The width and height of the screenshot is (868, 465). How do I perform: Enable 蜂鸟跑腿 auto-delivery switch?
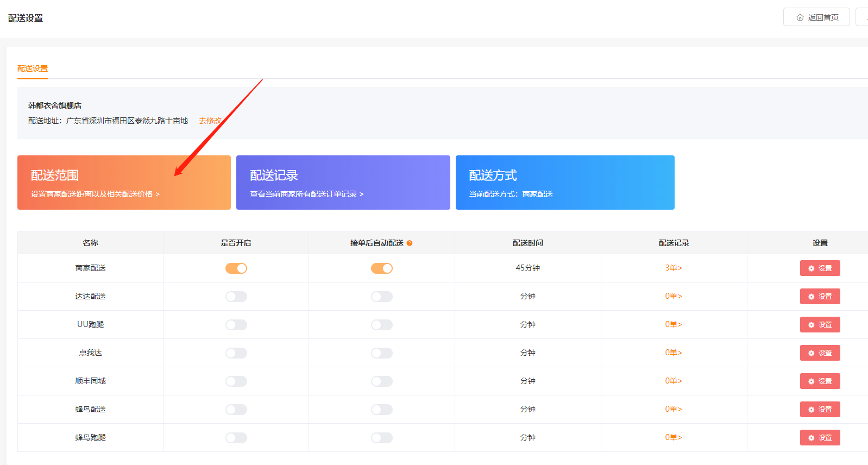coord(382,438)
